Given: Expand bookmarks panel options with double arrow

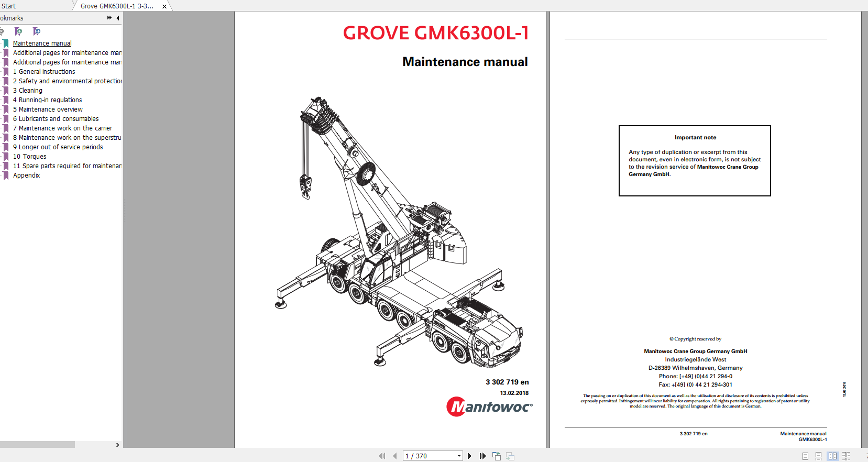Looking at the screenshot, I should pos(109,18).
